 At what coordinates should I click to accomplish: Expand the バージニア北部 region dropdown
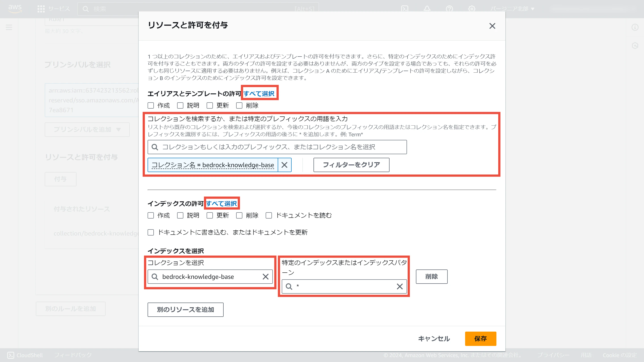(x=512, y=9)
